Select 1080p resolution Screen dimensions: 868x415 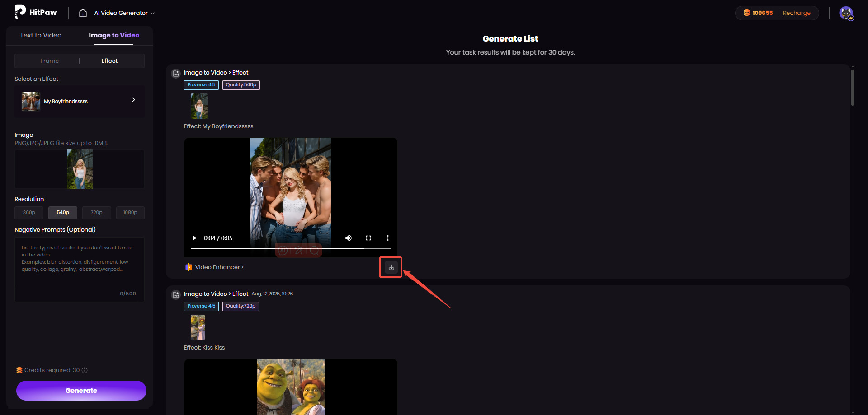(130, 213)
